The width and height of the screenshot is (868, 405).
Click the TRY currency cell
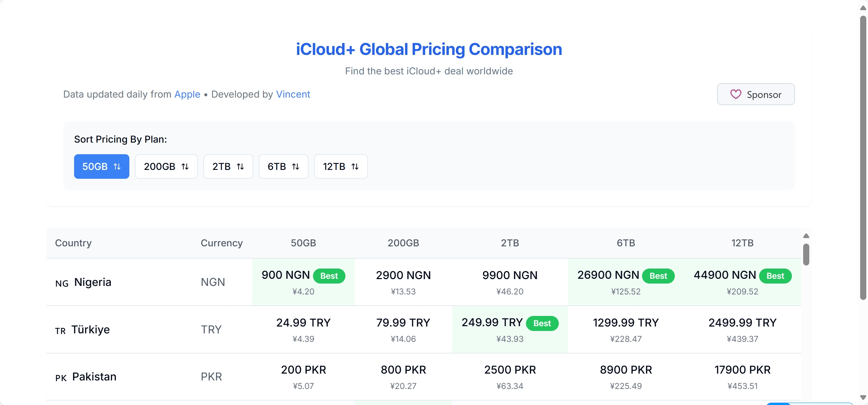[211, 330]
